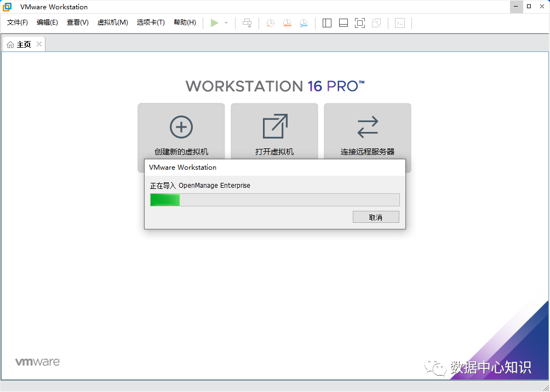Click the console view terminal icon
Viewport: 550px width, 392px height.
click(400, 23)
